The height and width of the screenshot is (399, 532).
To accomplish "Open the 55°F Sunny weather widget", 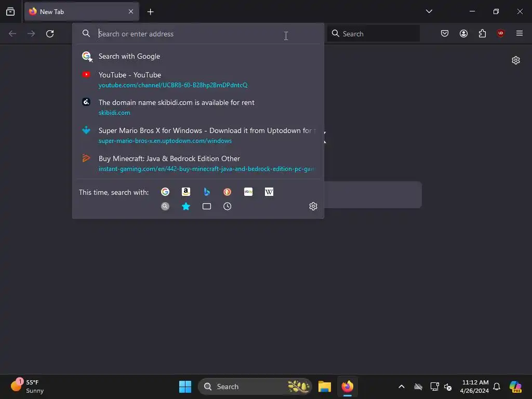I will click(27, 387).
